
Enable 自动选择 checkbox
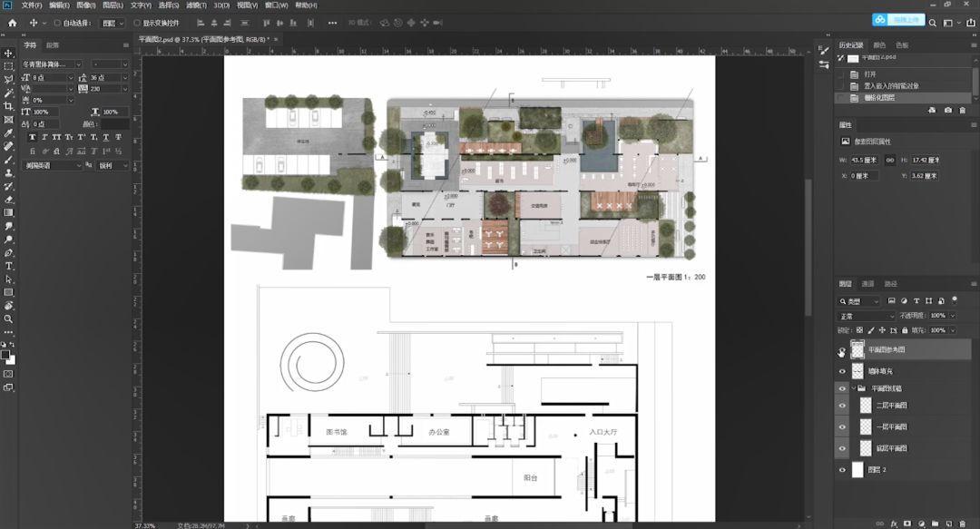[x=57, y=23]
